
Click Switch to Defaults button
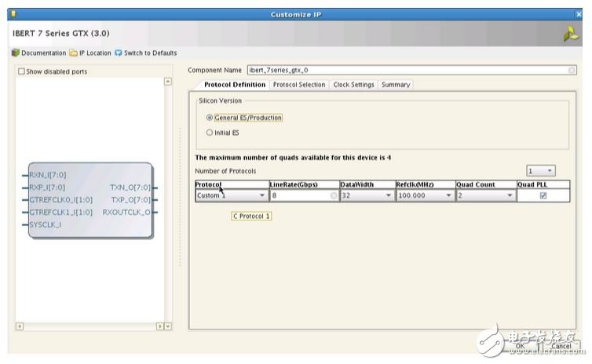(x=150, y=53)
